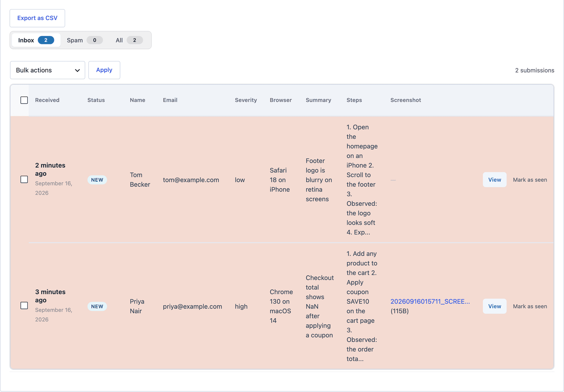Mark Priya Nair submission as seen
The width and height of the screenshot is (564, 392).
530,306
